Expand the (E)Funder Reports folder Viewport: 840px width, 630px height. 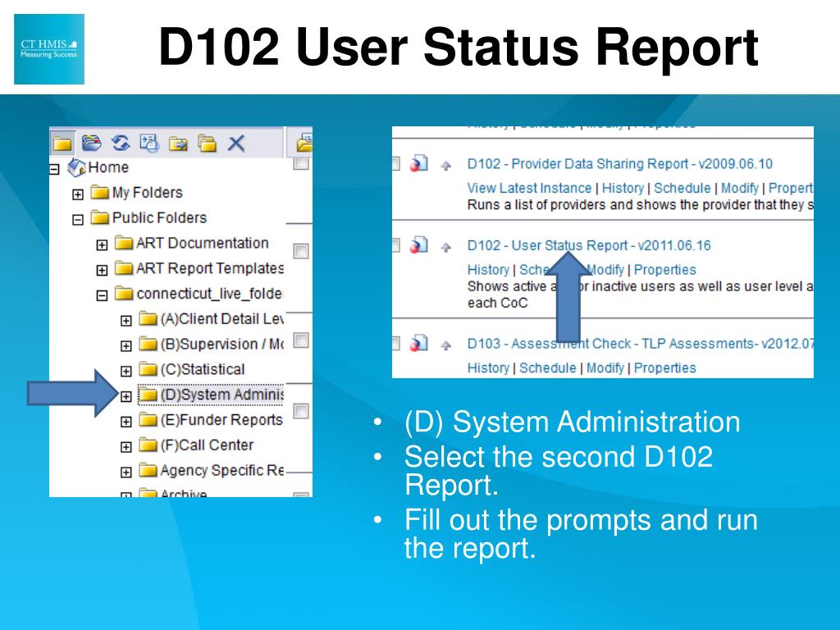point(126,422)
